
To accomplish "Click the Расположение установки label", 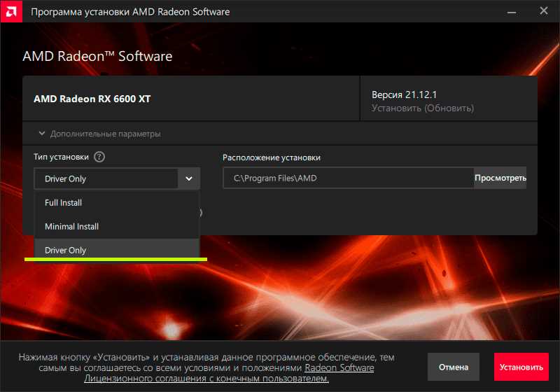I will [272, 157].
